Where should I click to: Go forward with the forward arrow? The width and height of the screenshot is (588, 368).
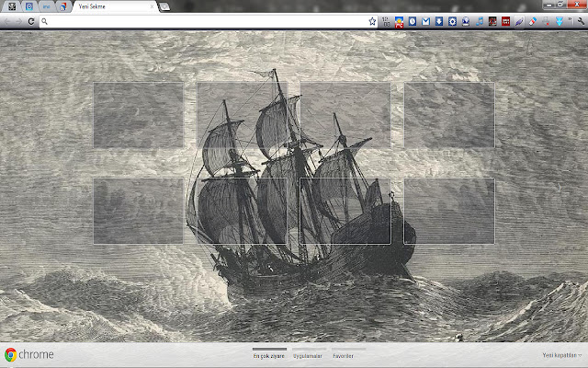click(18, 21)
